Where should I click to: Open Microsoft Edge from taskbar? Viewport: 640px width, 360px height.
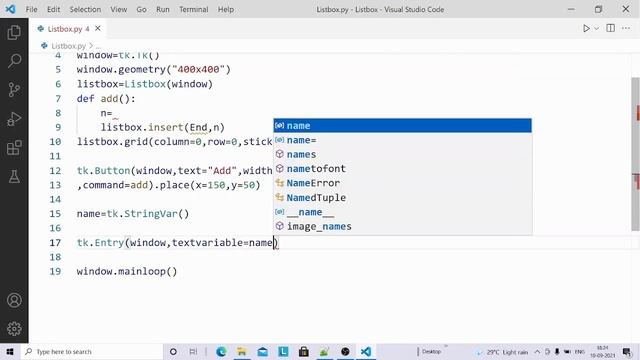(221, 351)
